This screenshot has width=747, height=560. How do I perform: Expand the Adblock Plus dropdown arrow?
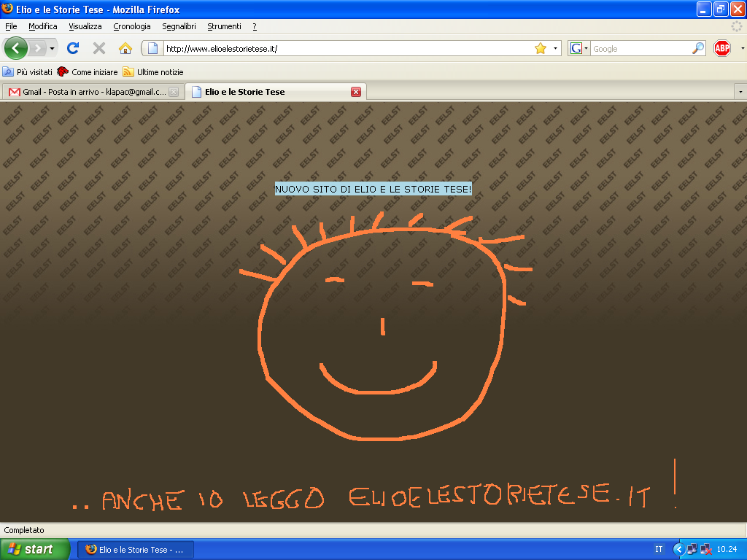point(742,48)
